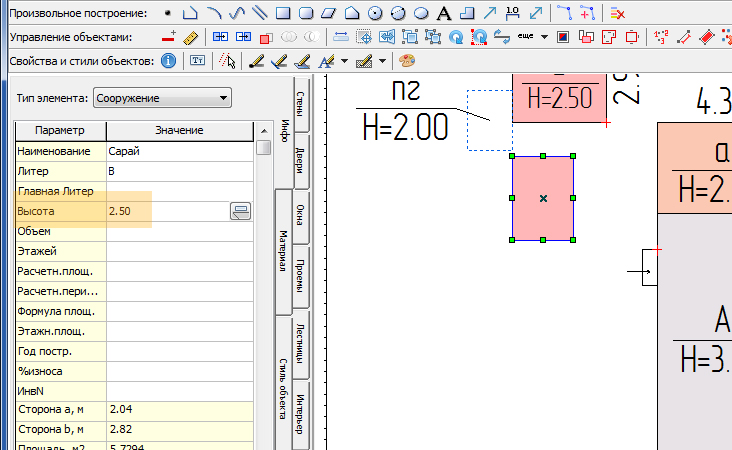Open dropdown arrow beside text style pencil
The image size is (732, 450).
pyautogui.click(x=344, y=61)
